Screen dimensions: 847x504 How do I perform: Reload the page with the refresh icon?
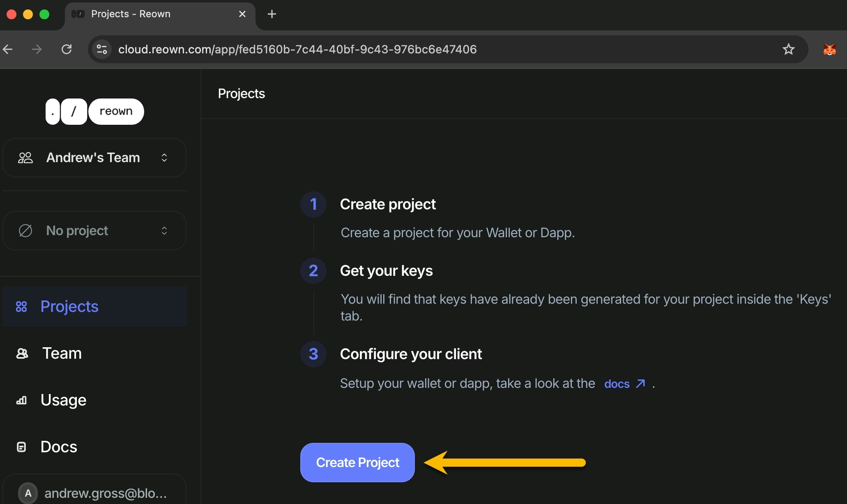tap(67, 49)
